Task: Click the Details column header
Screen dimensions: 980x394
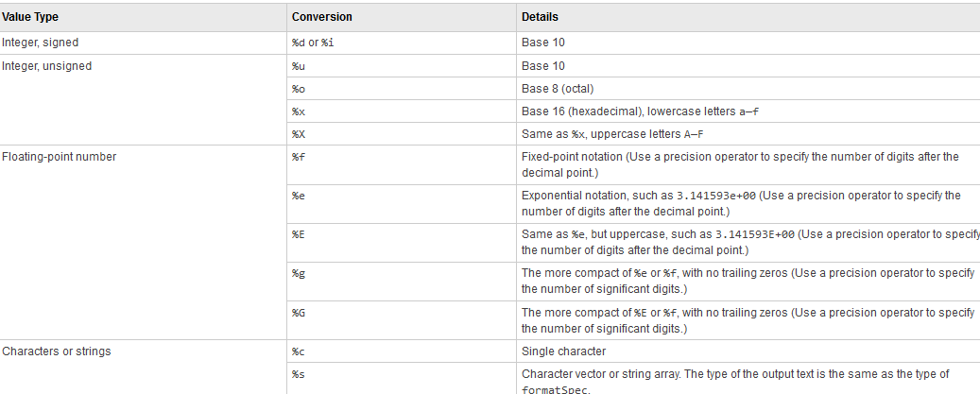Action: [540, 17]
